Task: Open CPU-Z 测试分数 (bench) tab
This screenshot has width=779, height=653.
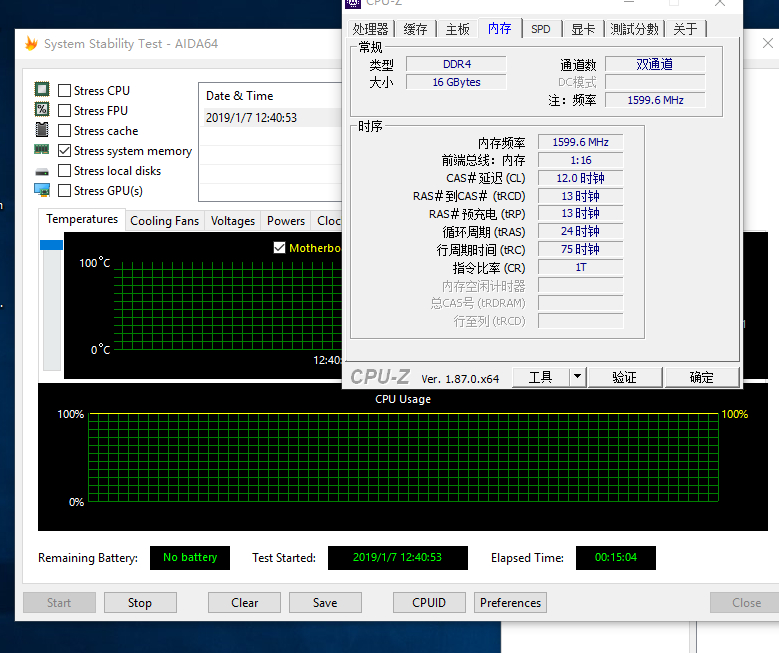Action: pyautogui.click(x=634, y=29)
